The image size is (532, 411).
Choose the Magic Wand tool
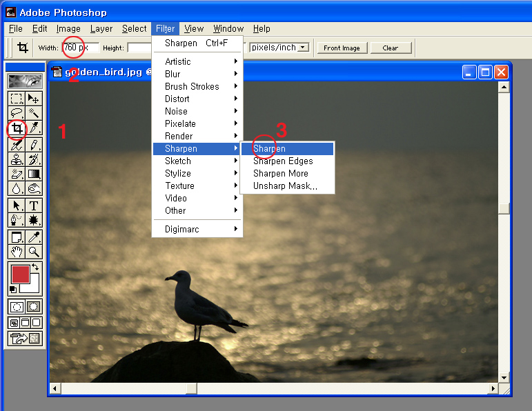pyautogui.click(x=33, y=114)
